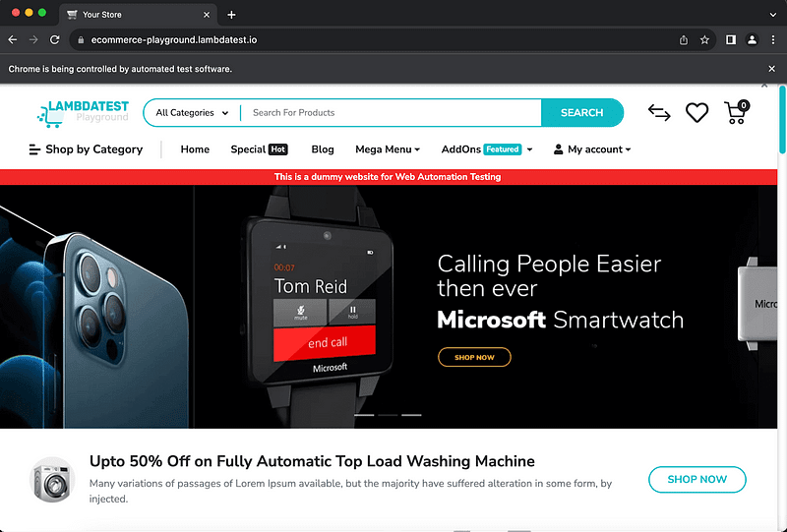Open Shop by Category hamburger menu
Viewport: 787px width, 532px height.
point(86,149)
